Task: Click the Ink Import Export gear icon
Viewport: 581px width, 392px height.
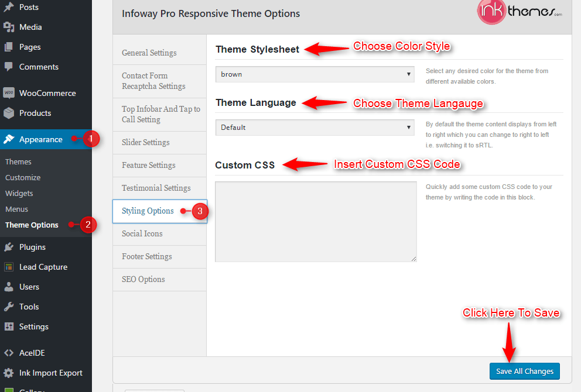Action: tap(9, 373)
